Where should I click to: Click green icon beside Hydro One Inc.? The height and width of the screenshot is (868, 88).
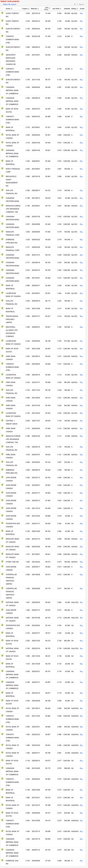(2, 561)
